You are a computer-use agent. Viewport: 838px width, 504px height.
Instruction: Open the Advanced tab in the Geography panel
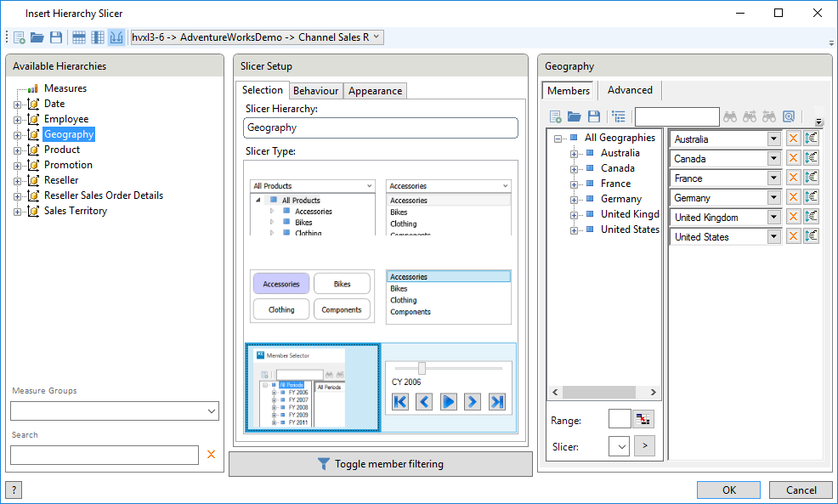coord(630,89)
